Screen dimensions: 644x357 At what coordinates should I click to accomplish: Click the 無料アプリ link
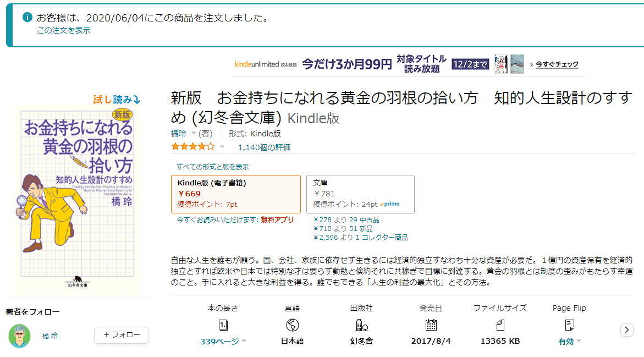pos(277,220)
